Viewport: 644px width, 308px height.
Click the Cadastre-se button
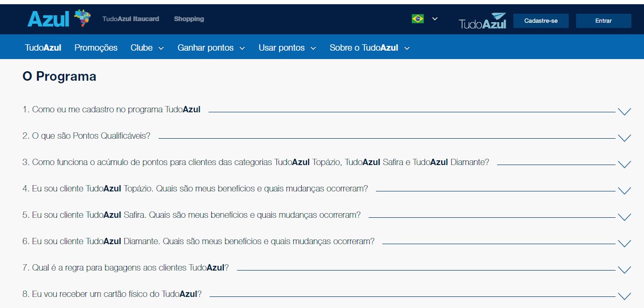541,21
